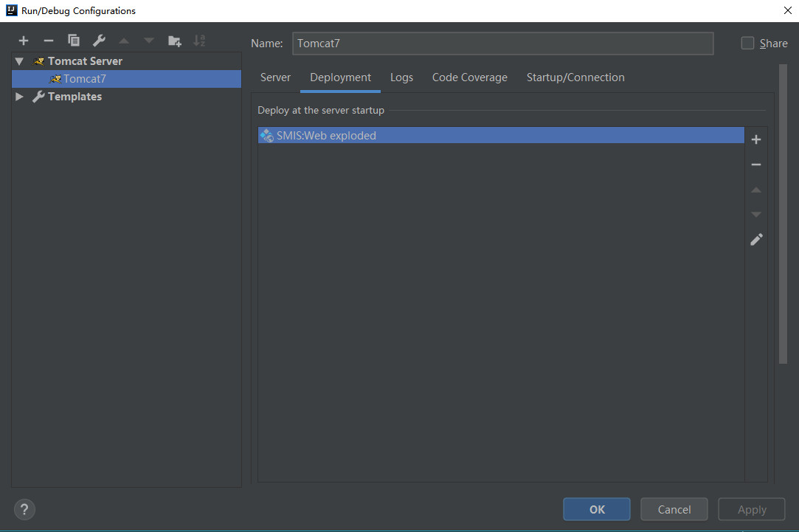Click the Tomcat icon beside Tomcat7

[x=55, y=79]
